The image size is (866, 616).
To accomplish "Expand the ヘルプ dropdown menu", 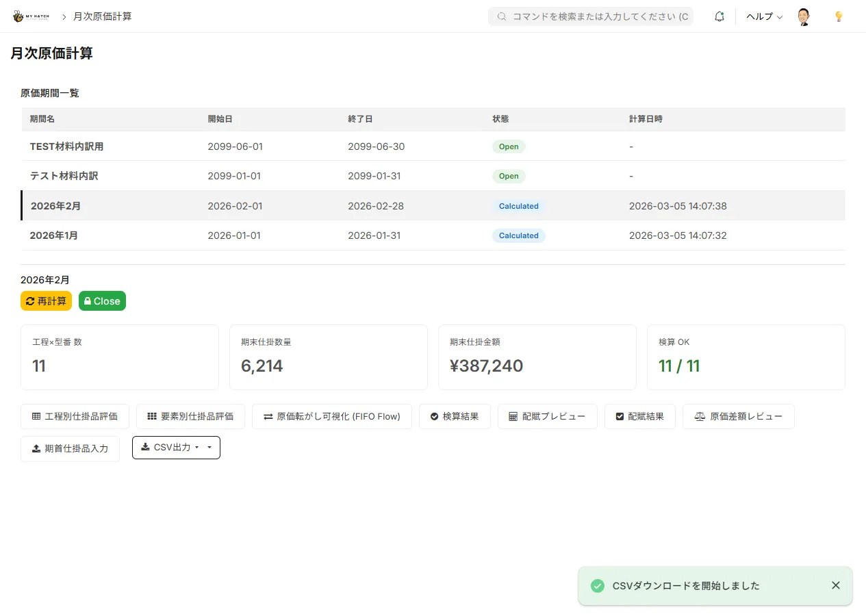I will tap(764, 16).
